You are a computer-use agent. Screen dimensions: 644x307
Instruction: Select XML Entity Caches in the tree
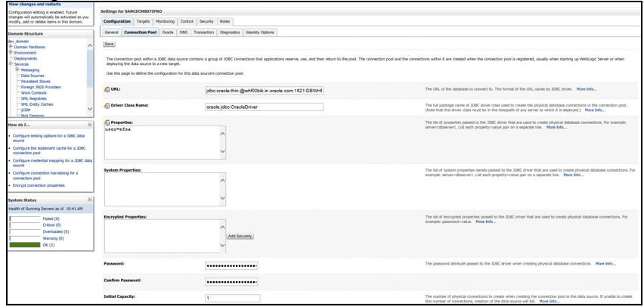click(37, 104)
